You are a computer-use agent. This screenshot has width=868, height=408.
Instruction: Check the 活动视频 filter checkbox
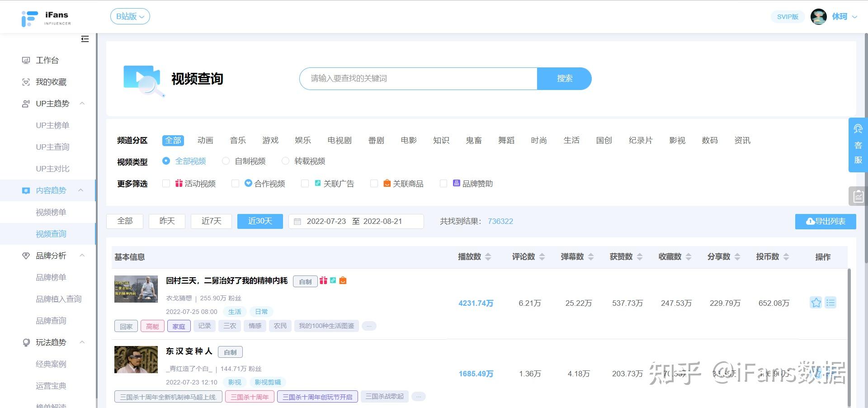pos(166,184)
